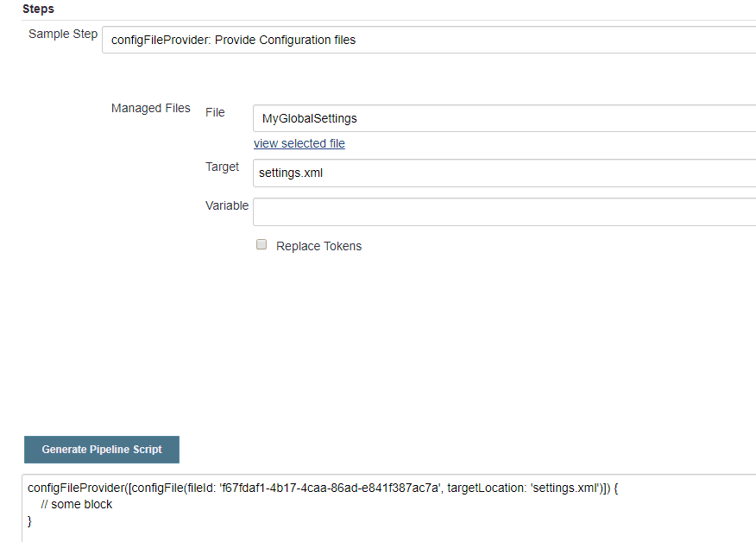Focus the empty Variable input field
Image resolution: width=756 pixels, height=542 pixels.
click(504, 211)
